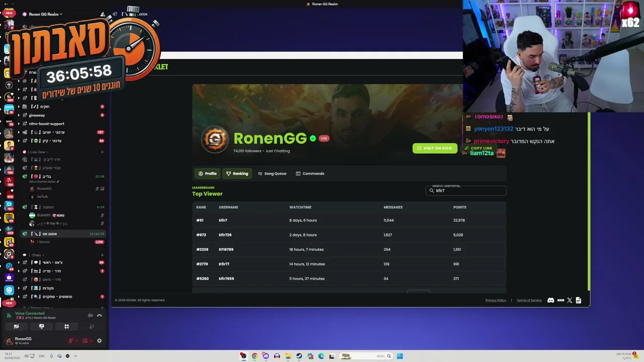The height and width of the screenshot is (362, 644).
Task: Open the חדר מדיה media channel
Action: [63, 271]
